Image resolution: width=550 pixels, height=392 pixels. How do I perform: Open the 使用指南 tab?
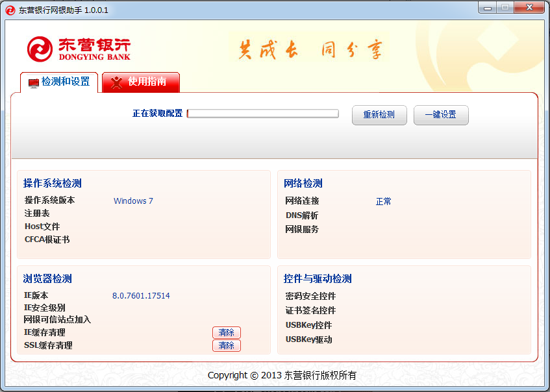(141, 82)
